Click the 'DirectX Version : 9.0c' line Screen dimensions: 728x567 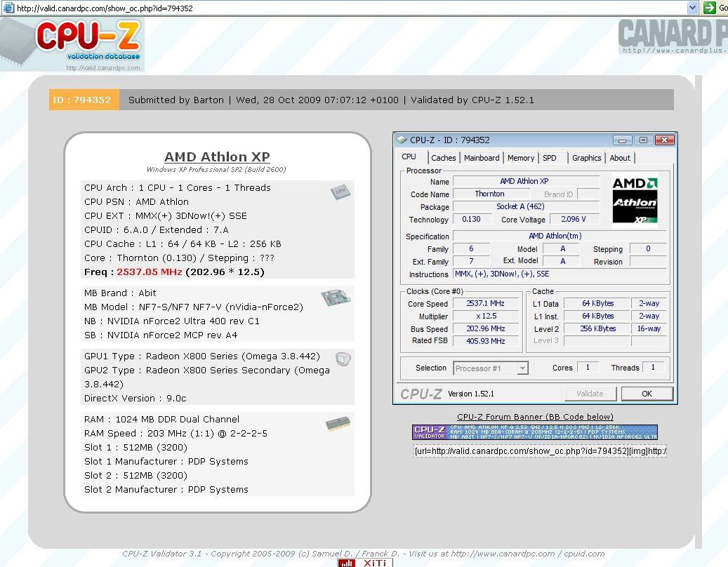(135, 398)
